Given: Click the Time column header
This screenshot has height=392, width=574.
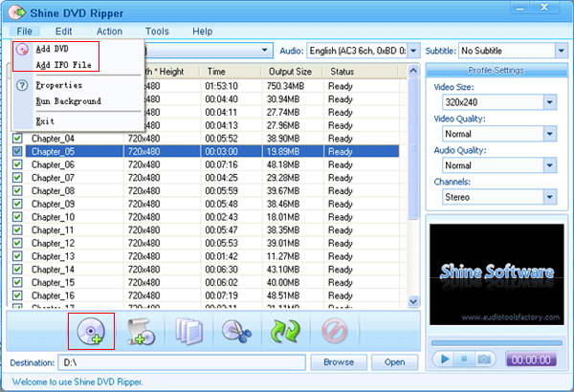Looking at the screenshot, I should (x=231, y=72).
